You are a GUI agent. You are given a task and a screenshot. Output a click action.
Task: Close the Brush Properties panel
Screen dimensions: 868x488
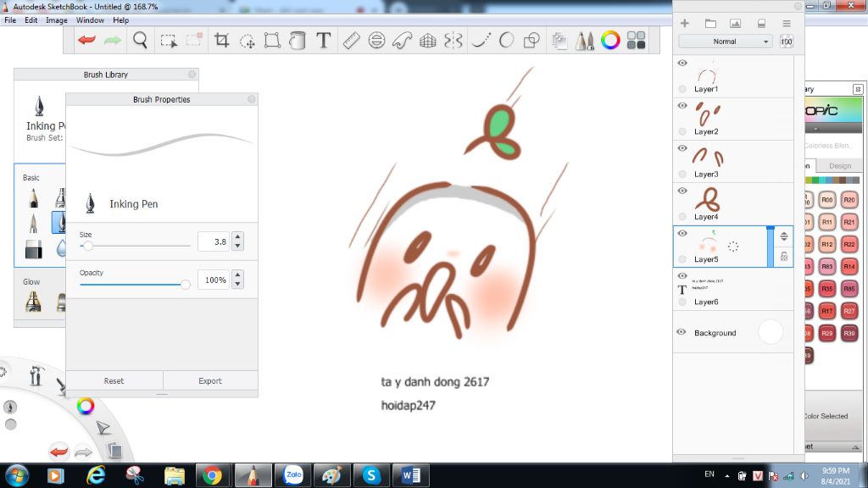(x=251, y=99)
